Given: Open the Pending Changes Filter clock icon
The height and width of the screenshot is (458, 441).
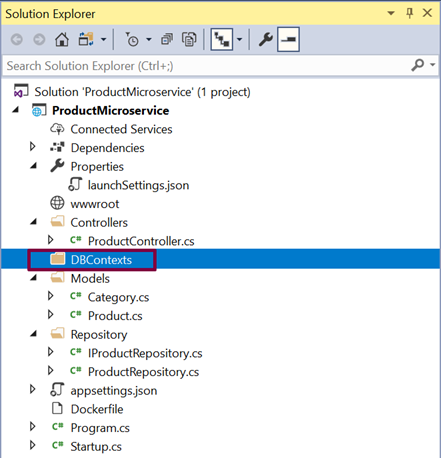Looking at the screenshot, I should (132, 40).
